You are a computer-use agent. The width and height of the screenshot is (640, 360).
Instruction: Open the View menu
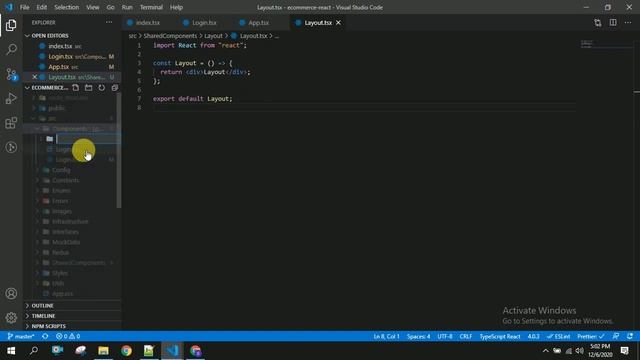(x=93, y=7)
